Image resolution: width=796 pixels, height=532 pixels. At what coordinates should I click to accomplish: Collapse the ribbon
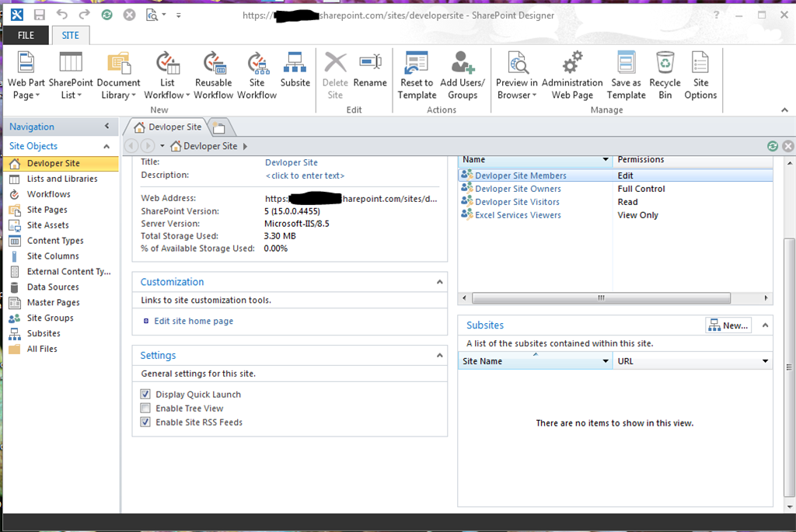point(784,110)
